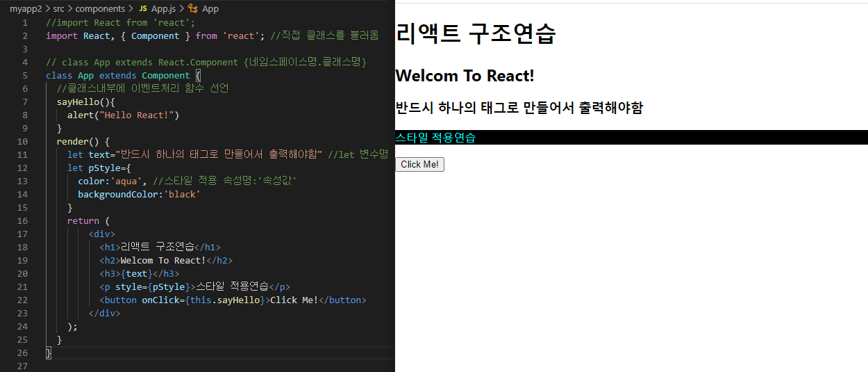Click the <h3>{text}</h3> code line
The height and width of the screenshot is (372, 868).
(x=139, y=273)
